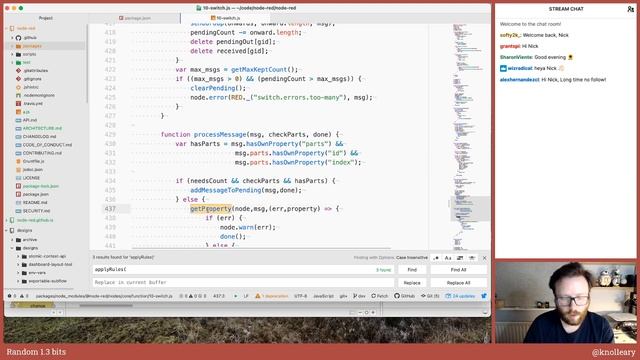Viewport: 640px width, 360px height.
Task: Select the 10-switch.js editor tab
Action: pyautogui.click(x=225, y=18)
